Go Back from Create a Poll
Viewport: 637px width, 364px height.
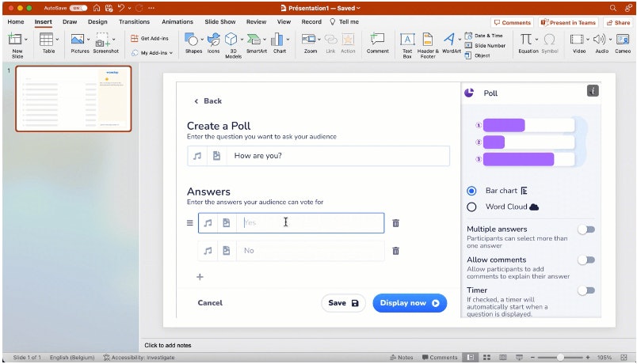click(208, 101)
